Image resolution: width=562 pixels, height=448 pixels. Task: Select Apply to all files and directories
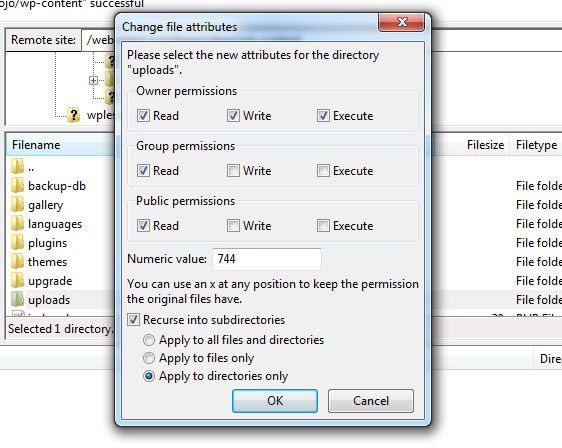point(149,340)
